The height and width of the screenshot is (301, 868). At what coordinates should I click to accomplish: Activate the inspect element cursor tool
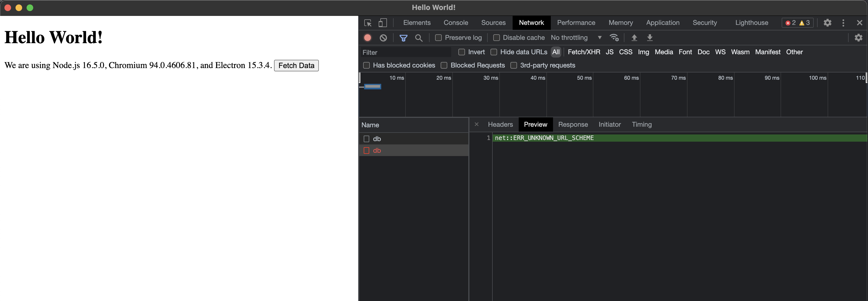368,23
